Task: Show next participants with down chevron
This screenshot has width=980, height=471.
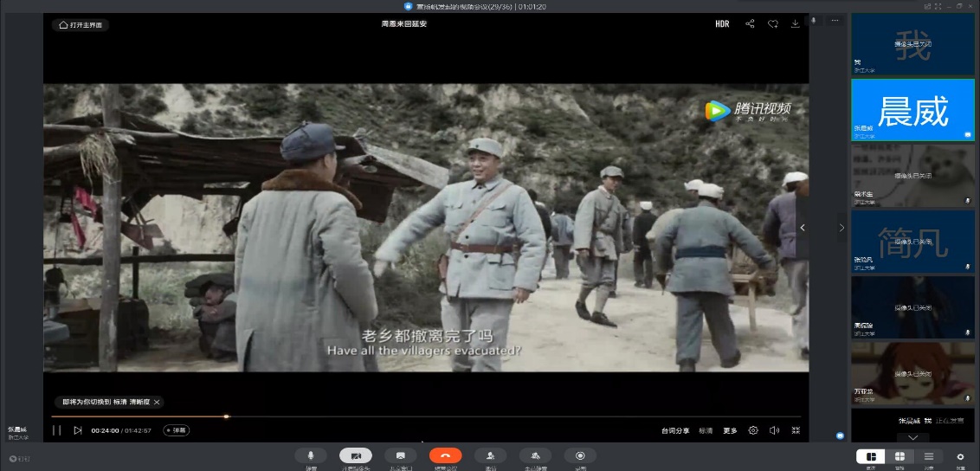Action: (913, 437)
